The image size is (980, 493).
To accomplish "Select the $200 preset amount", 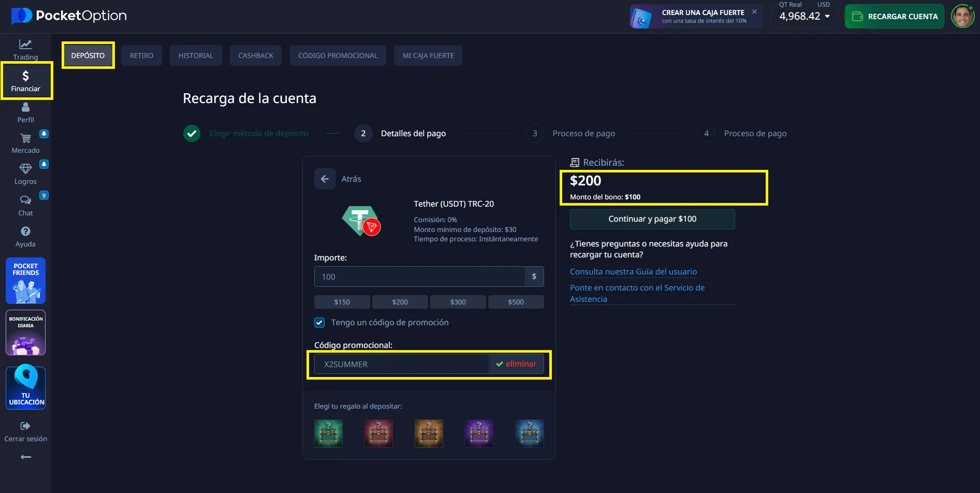I will coord(400,302).
